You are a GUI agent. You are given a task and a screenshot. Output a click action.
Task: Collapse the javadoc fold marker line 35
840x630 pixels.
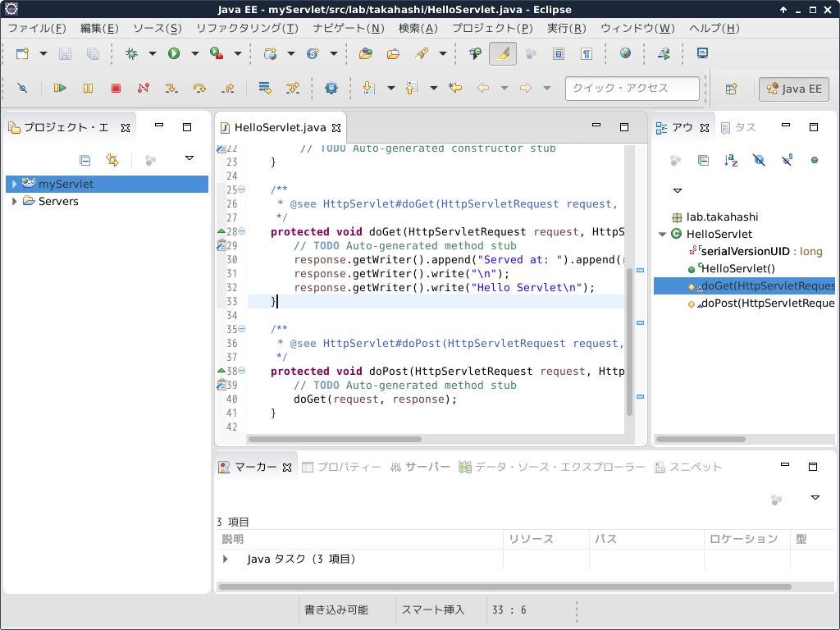(242, 329)
